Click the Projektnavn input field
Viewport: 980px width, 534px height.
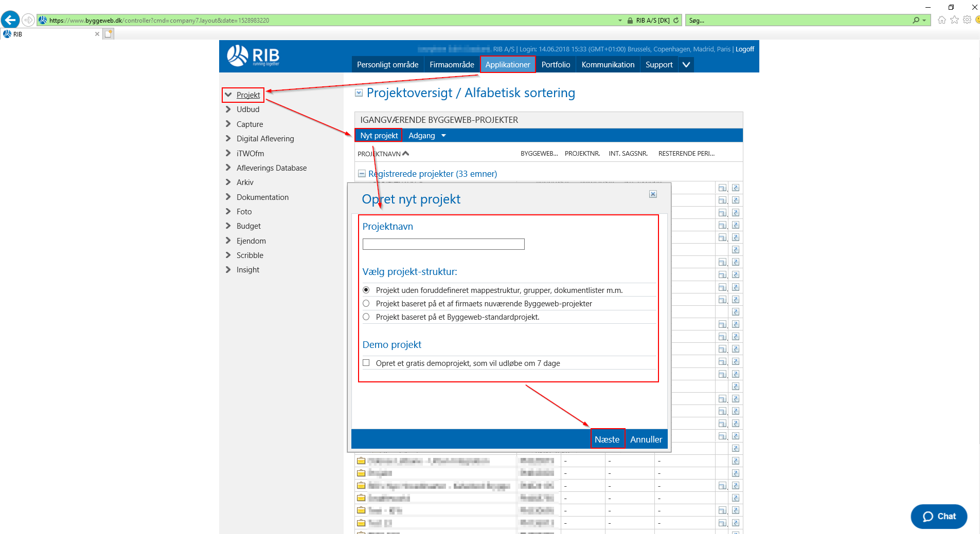click(442, 244)
